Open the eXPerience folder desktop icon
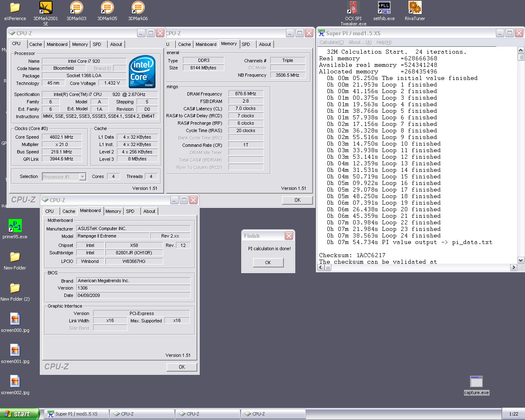 [15, 11]
